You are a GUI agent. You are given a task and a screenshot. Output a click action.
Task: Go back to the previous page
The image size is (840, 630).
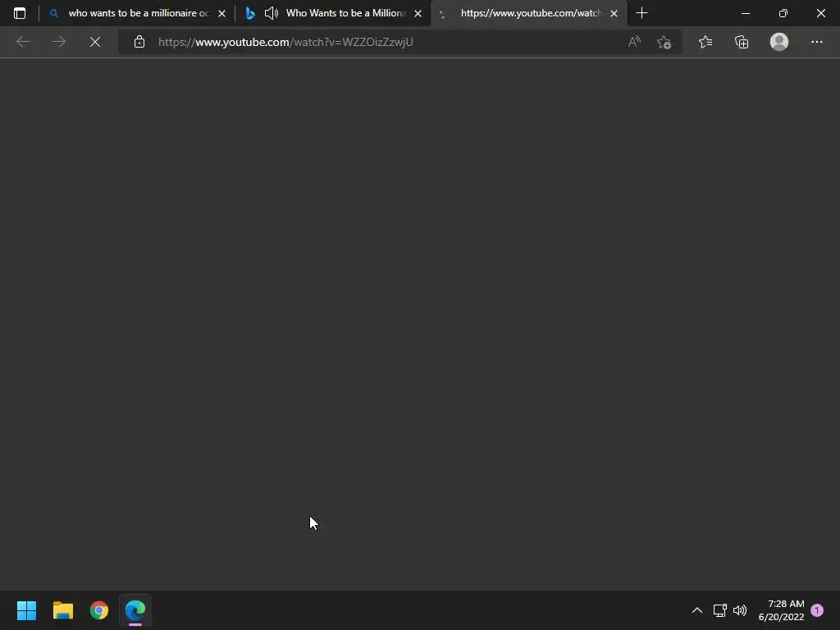click(23, 42)
